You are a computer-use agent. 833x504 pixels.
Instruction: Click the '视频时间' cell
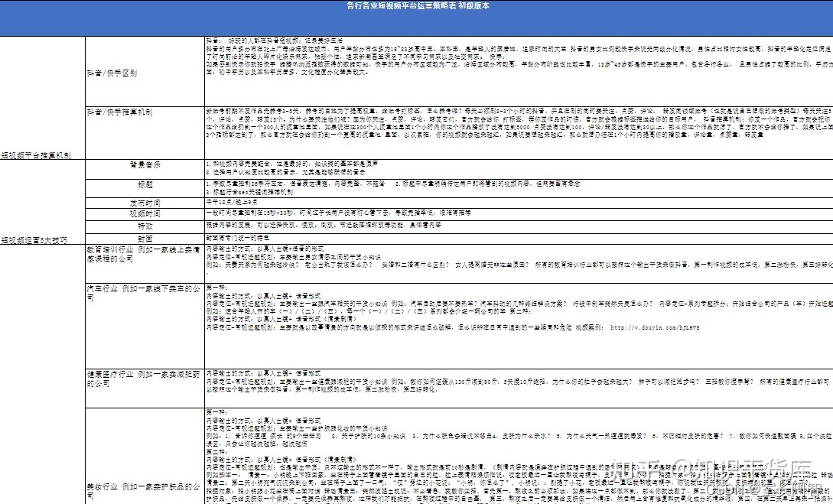(x=145, y=213)
